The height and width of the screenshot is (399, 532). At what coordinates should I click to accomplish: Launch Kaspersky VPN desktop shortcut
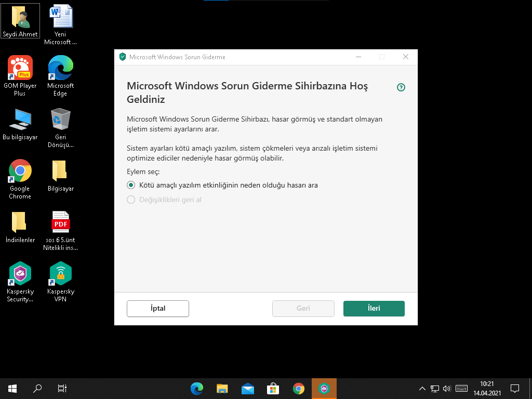click(60, 282)
